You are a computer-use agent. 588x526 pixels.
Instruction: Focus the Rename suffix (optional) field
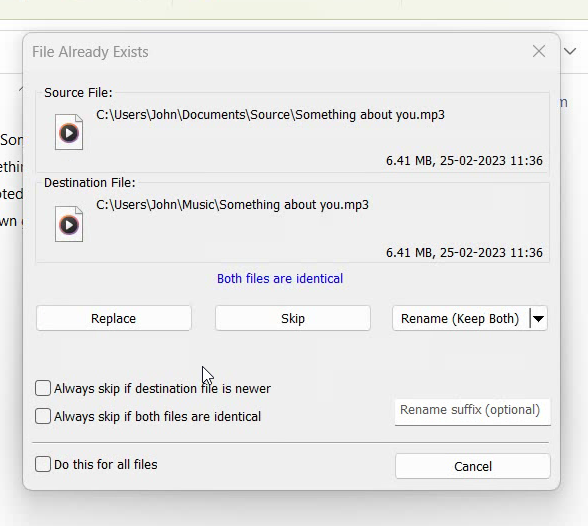click(472, 412)
